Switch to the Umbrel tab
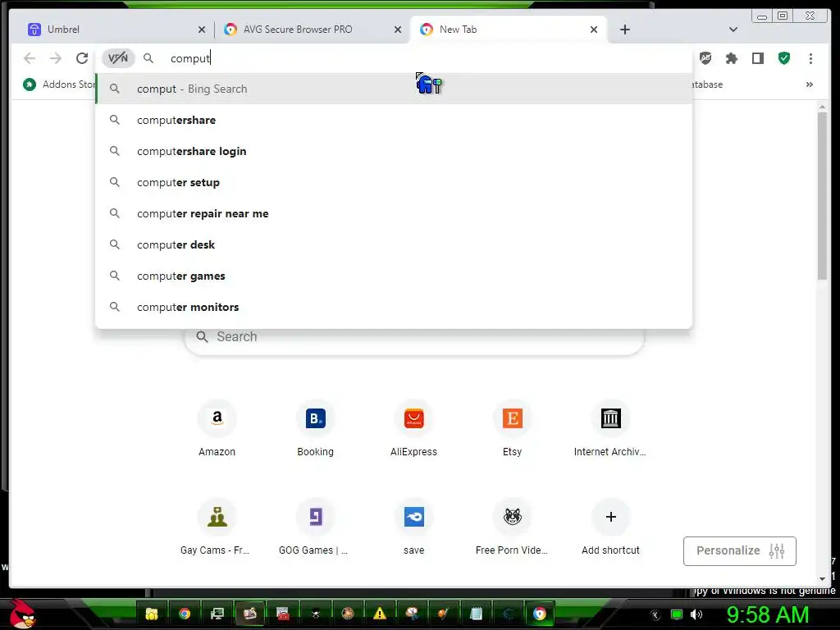Screen dimensions: 840x630 click(x=112, y=30)
